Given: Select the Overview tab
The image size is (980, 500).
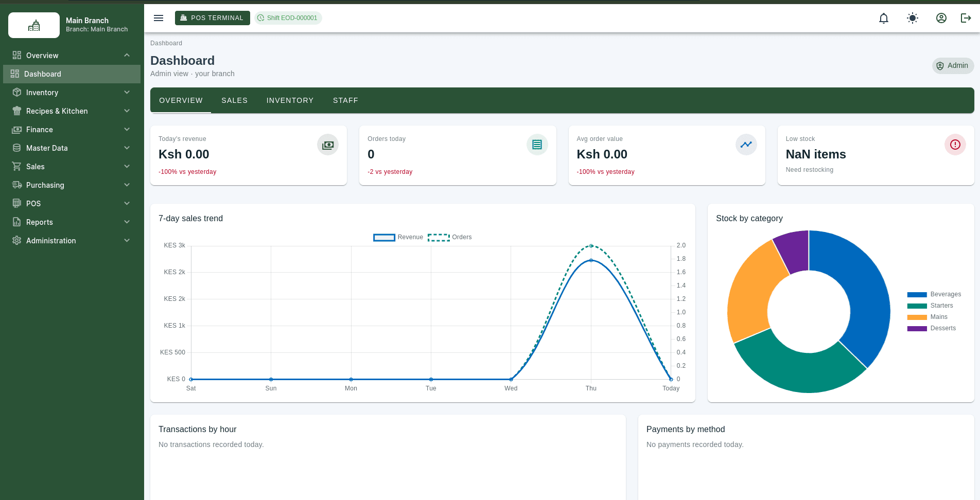Looking at the screenshot, I should coord(181,100).
